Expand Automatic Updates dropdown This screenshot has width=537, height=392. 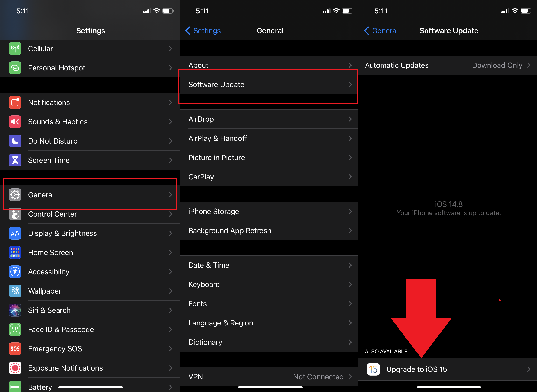530,65
